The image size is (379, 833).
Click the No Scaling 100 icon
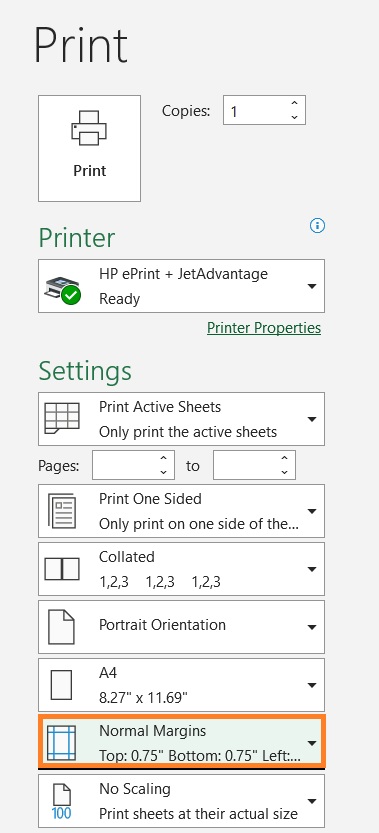[62, 801]
